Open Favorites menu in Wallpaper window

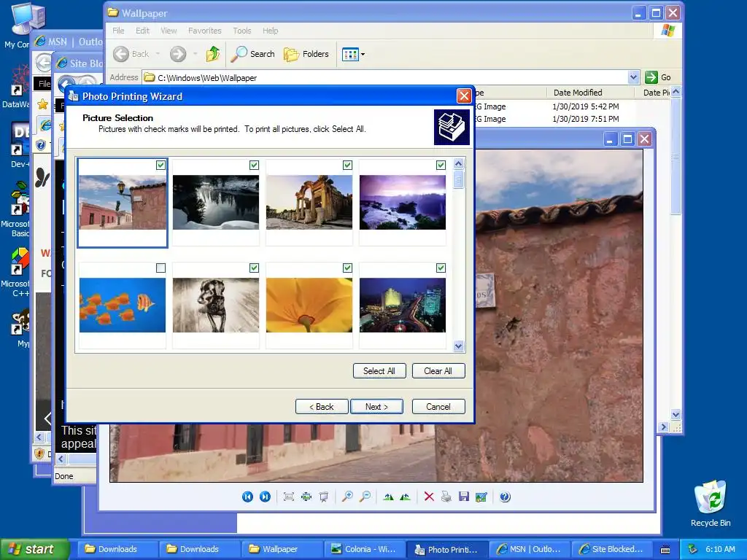205,31
